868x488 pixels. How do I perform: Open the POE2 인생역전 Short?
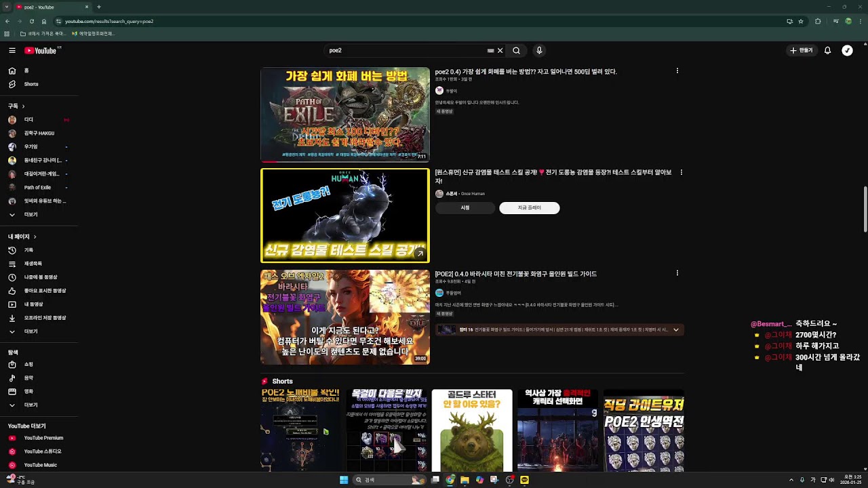click(644, 430)
